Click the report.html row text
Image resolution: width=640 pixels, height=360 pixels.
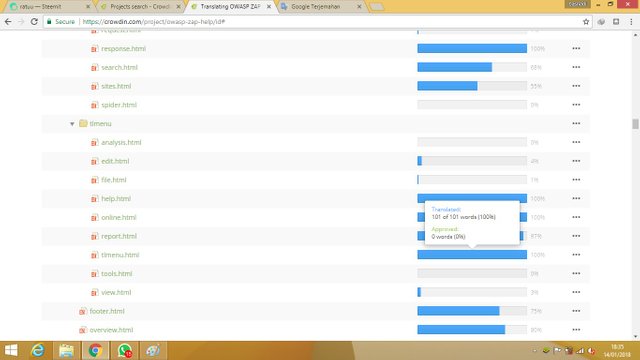point(119,236)
